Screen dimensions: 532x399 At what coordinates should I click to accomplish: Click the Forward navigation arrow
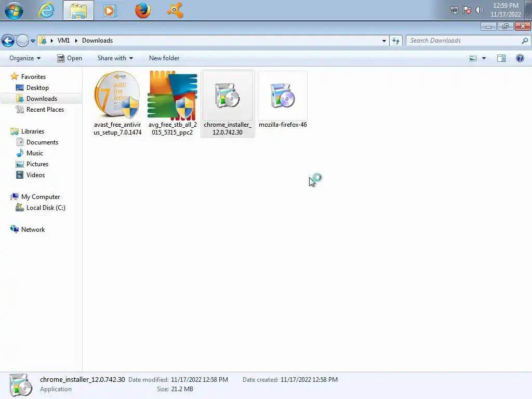[x=22, y=41]
